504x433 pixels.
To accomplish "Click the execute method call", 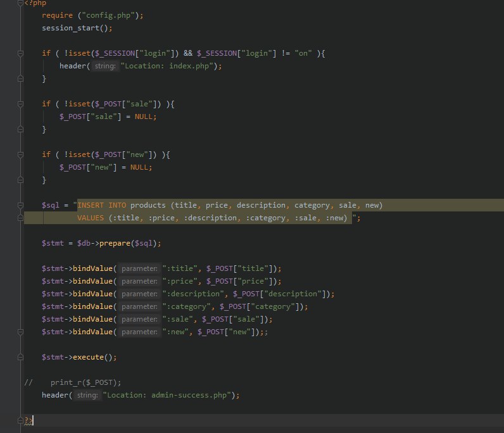I will pyautogui.click(x=88, y=357).
